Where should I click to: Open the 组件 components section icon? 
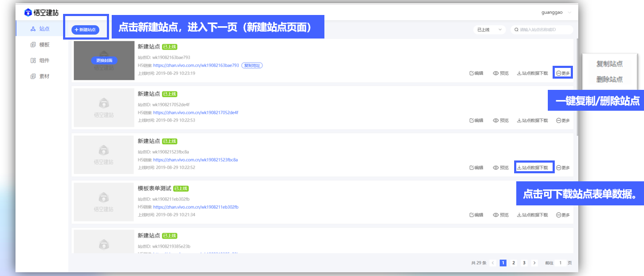pos(33,61)
